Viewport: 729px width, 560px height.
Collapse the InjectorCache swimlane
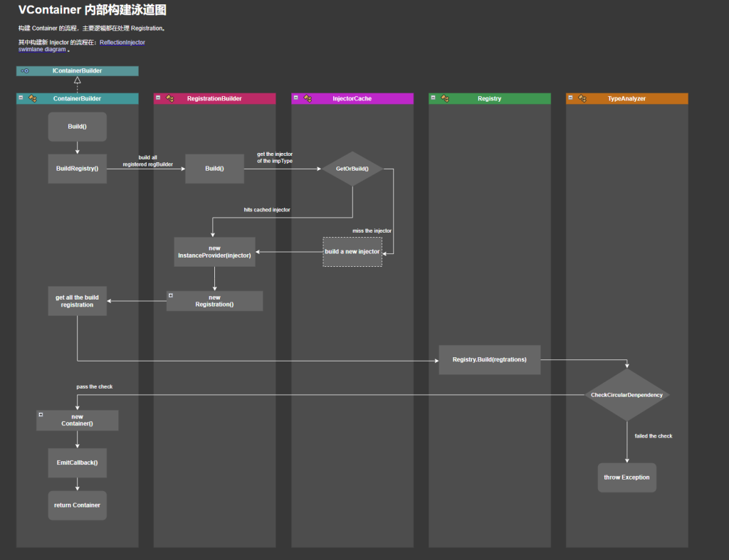295,98
